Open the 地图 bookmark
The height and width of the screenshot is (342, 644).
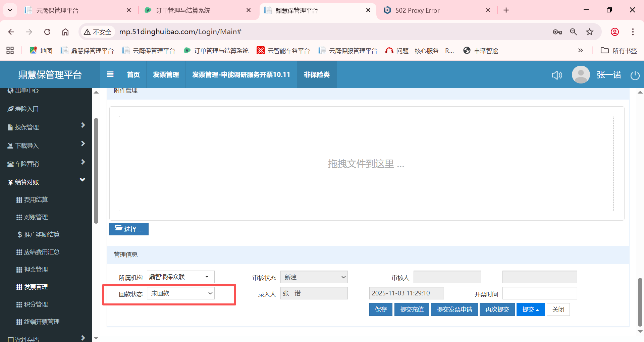point(41,51)
